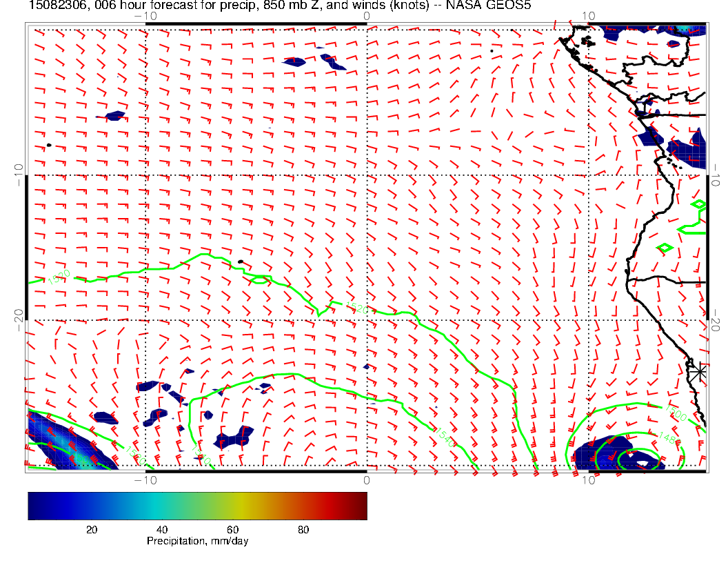Image resolution: width=728 pixels, height=563 pixels.
Task: Click the "Precipitation, mm/day" colorbar caption
Action: [x=197, y=541]
